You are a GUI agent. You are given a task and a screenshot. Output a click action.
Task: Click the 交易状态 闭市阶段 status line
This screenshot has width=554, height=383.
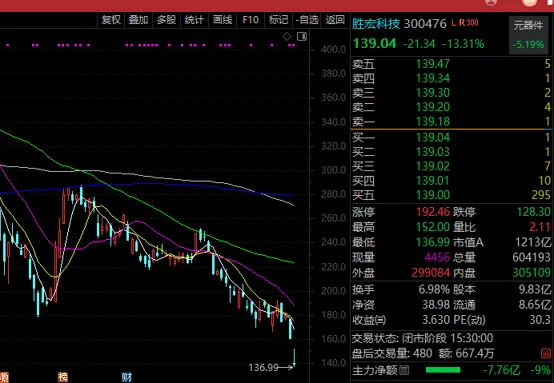[x=422, y=338]
